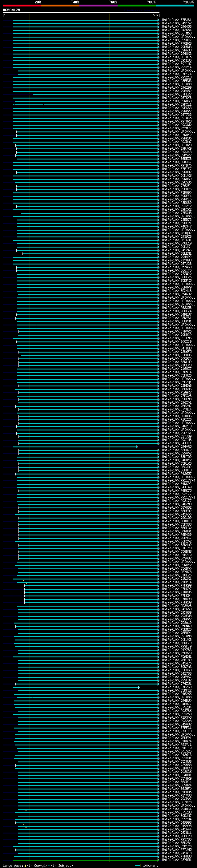Open isoform UniRef100_P92177-4
Screen dimensions: 197x868
(178, 480)
